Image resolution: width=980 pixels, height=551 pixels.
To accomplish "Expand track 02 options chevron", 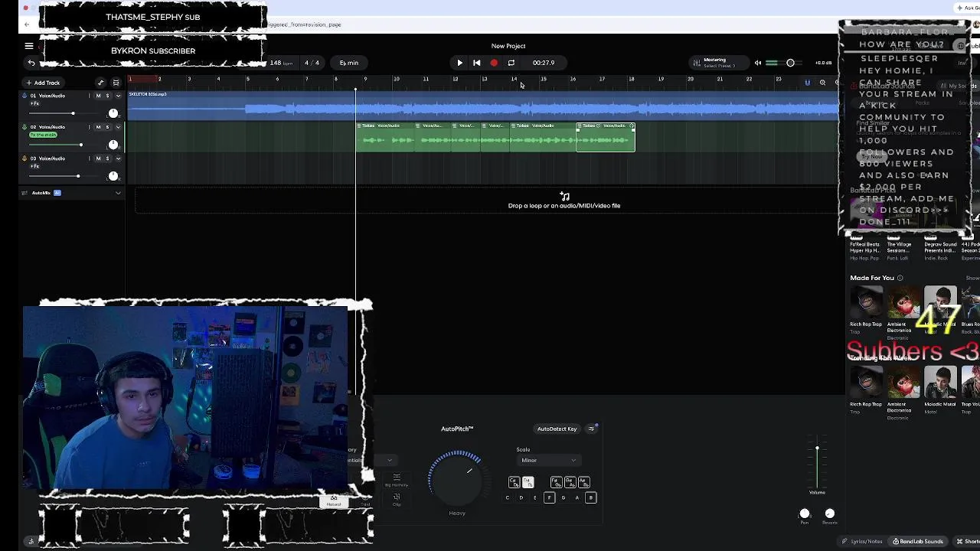I will pos(118,127).
